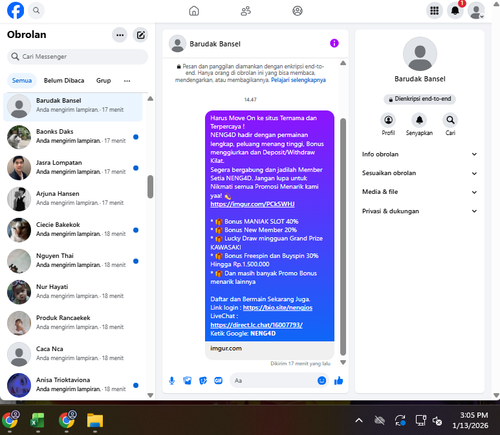500x435 pixels.
Task: Expand Sesuaikan obrolan section
Action: (x=419, y=173)
